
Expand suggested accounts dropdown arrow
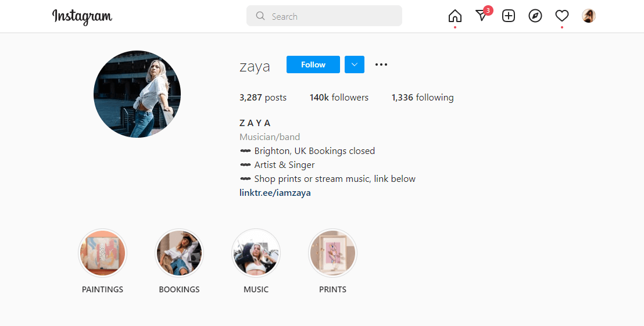355,65
